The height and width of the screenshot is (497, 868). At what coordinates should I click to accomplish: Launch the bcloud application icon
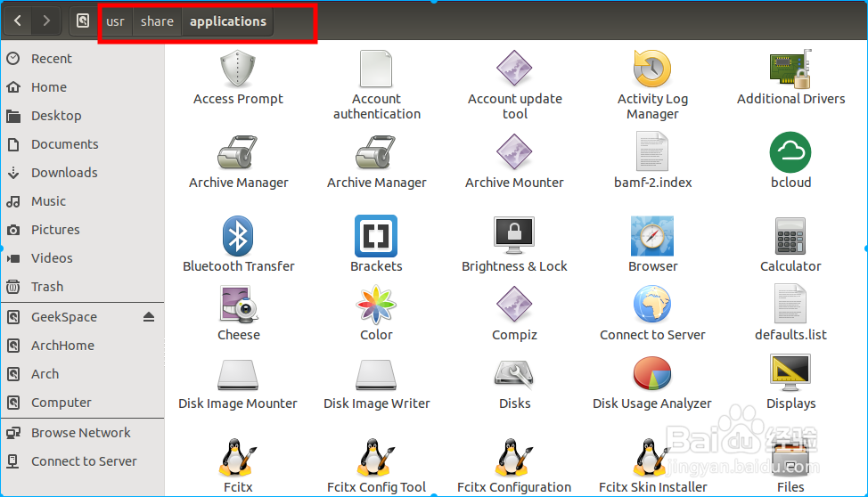point(790,151)
